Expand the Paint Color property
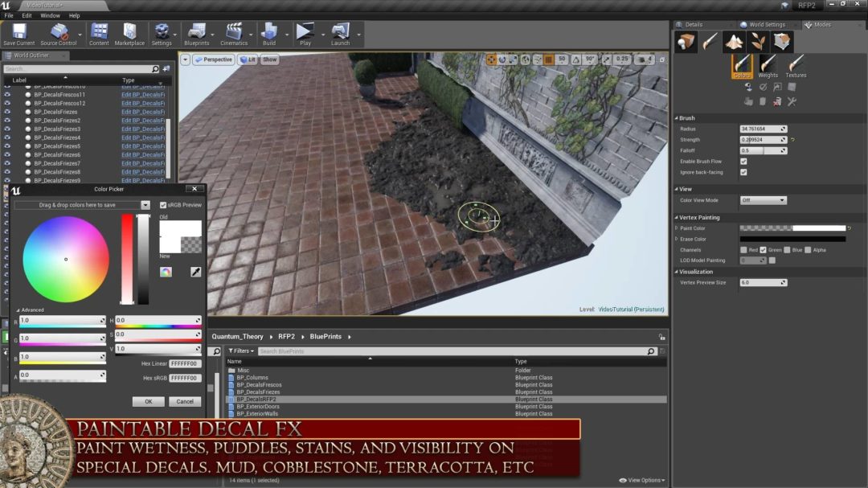The width and height of the screenshot is (868, 488). point(677,228)
